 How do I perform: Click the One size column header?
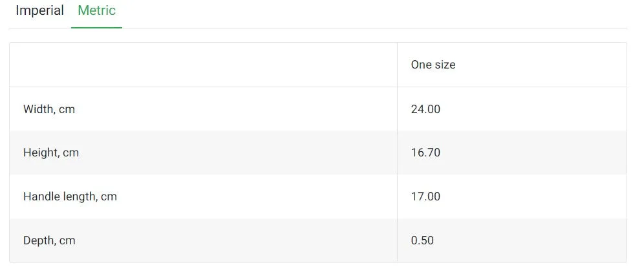coord(433,65)
